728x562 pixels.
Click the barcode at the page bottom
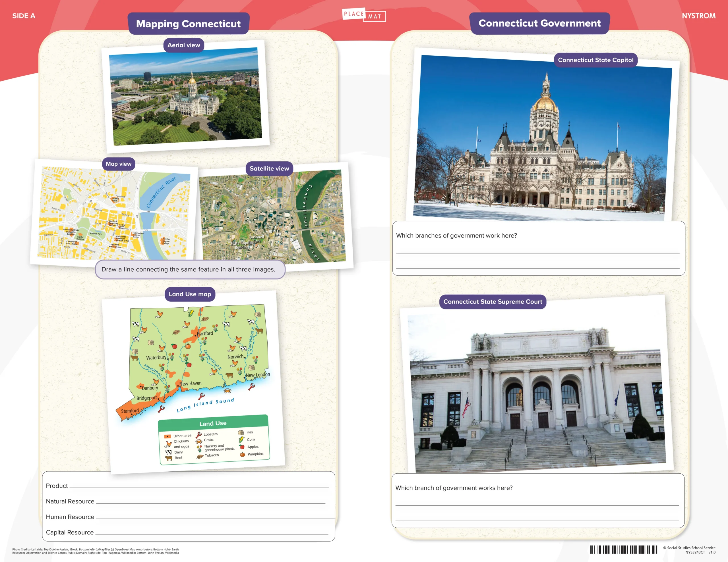[623, 549]
